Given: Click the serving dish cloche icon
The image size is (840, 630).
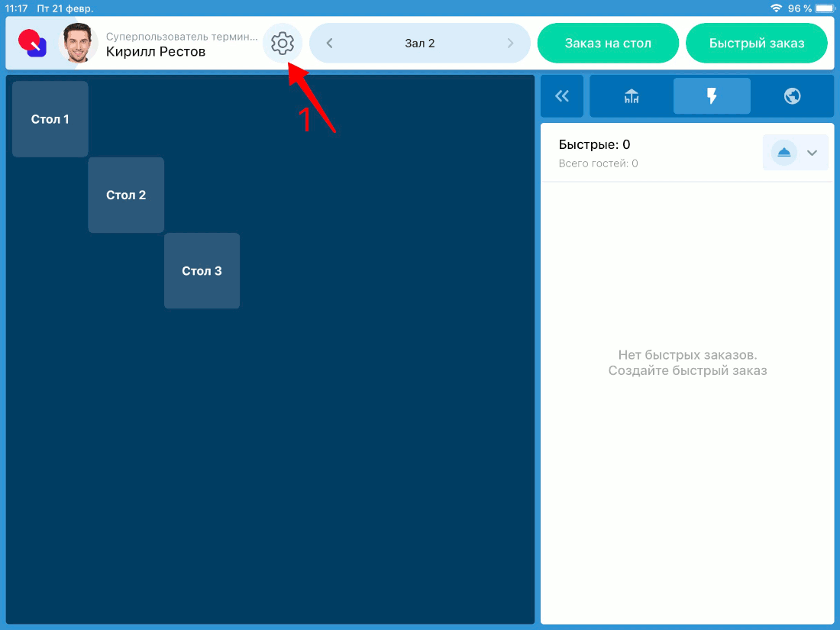Looking at the screenshot, I should pyautogui.click(x=783, y=153).
